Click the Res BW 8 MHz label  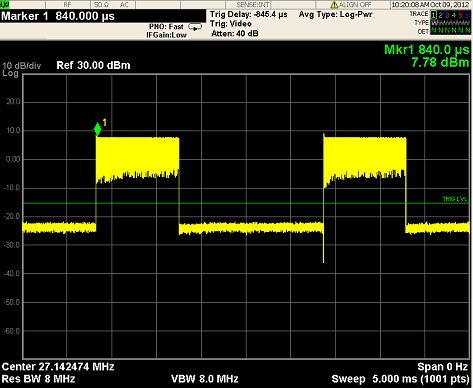pyautogui.click(x=38, y=379)
